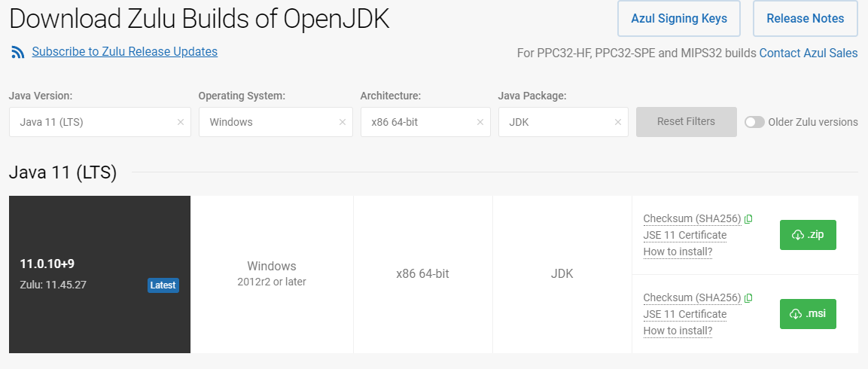868x369 pixels.
Task: Copy checksum icon in the .zip row
Action: click(748, 219)
